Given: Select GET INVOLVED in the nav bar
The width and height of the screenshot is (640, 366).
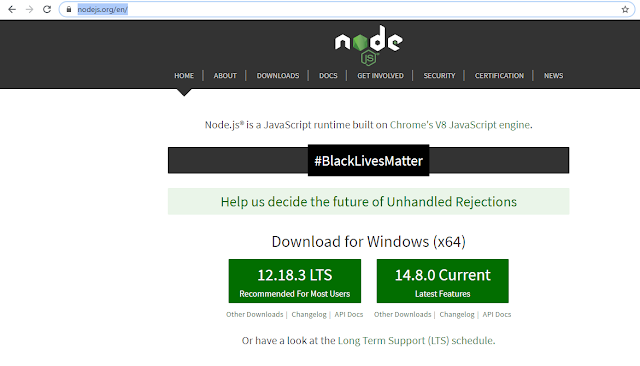Looking at the screenshot, I should coord(380,75).
